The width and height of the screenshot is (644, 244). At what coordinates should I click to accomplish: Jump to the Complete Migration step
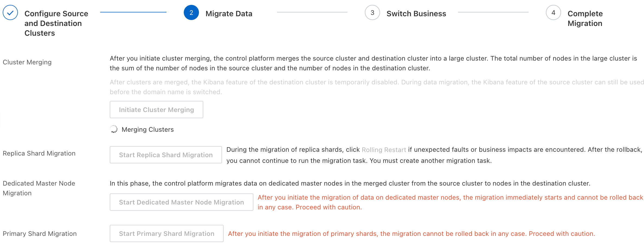pyautogui.click(x=585, y=18)
